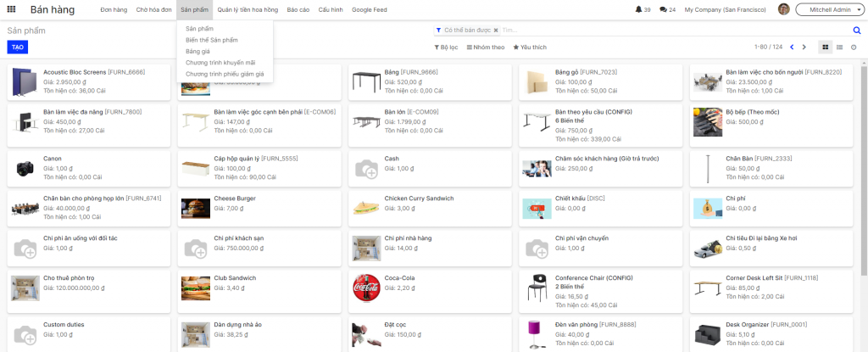Open Chi tiêu Đi lại bằng Xe hơi
Viewport: 868px width, 352px height.
771,249
